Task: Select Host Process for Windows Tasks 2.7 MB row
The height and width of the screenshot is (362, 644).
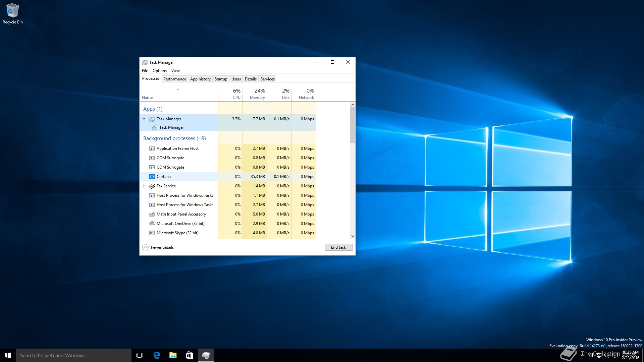Action: pos(228,205)
